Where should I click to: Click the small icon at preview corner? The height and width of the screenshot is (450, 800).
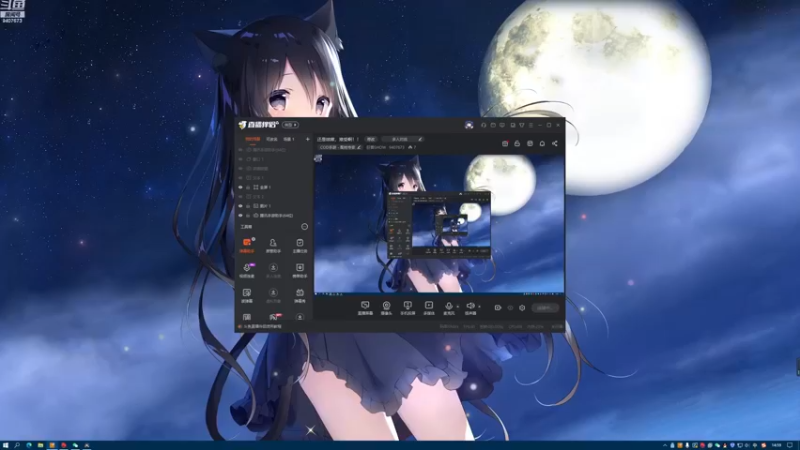pos(318,159)
